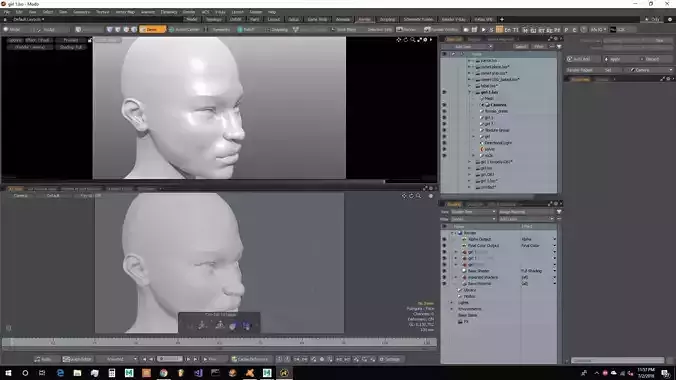
Task: Click the filter funnel in Items list panel
Action: pyautogui.click(x=559, y=47)
